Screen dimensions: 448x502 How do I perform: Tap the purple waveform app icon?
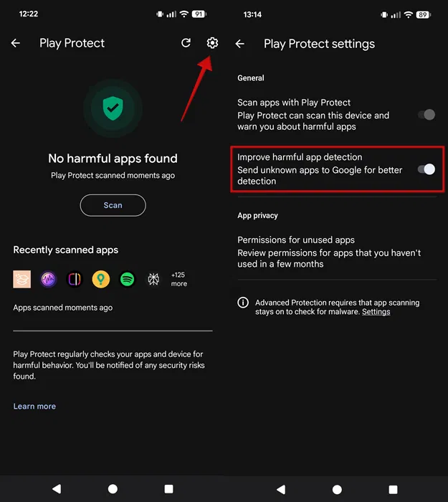coord(49,279)
